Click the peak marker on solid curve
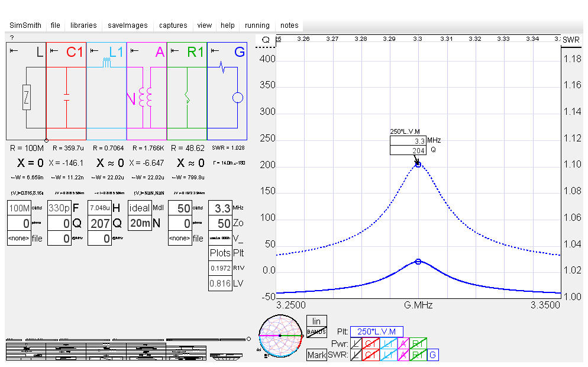Image resolution: width=588 pixels, height=367 pixels. coord(418,262)
